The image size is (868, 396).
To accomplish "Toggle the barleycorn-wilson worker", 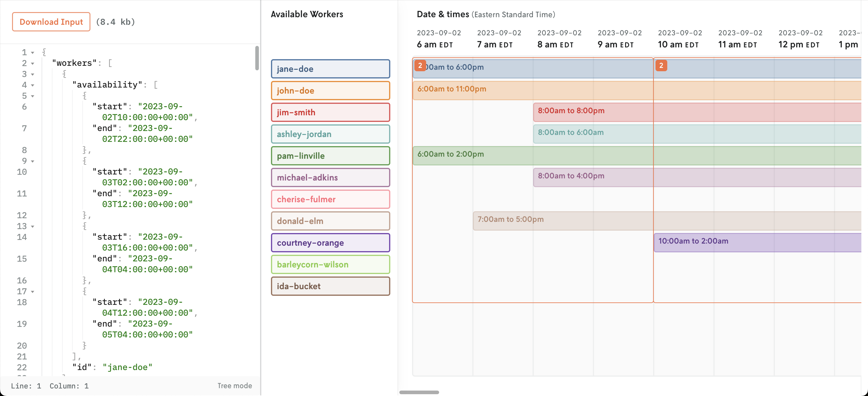I will 330,264.
